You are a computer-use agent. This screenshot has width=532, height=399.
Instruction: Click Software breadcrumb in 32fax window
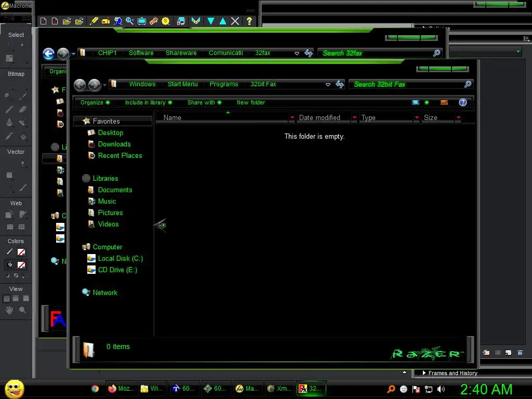tap(141, 53)
